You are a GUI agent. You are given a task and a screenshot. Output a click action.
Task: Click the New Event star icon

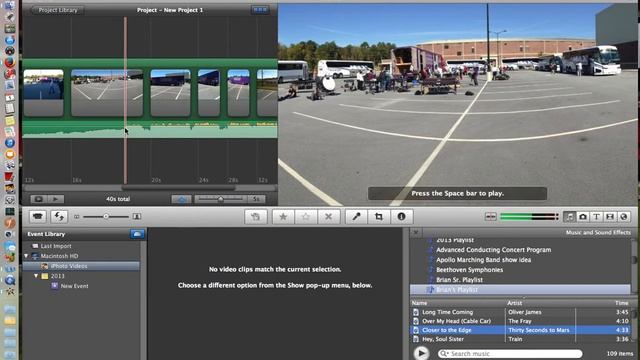pyautogui.click(x=54, y=286)
